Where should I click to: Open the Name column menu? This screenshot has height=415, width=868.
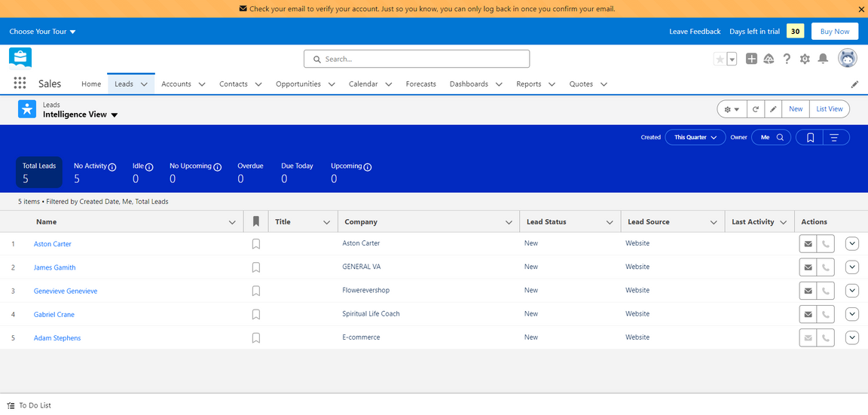point(232,222)
